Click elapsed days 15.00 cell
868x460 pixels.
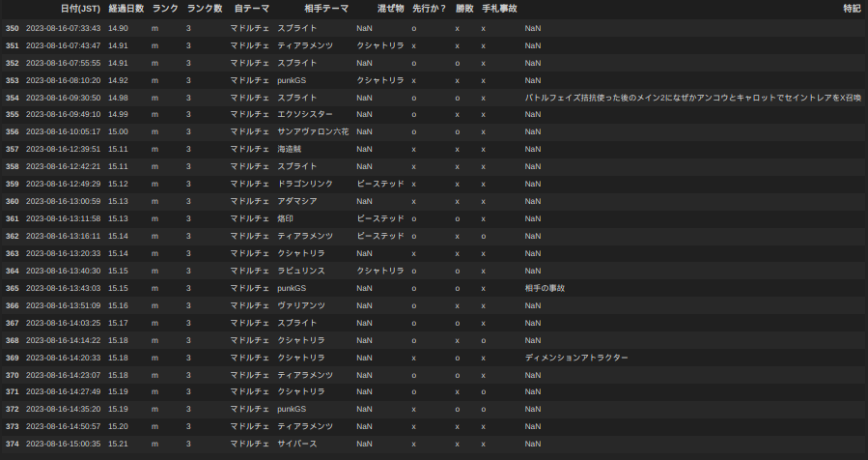118,131
